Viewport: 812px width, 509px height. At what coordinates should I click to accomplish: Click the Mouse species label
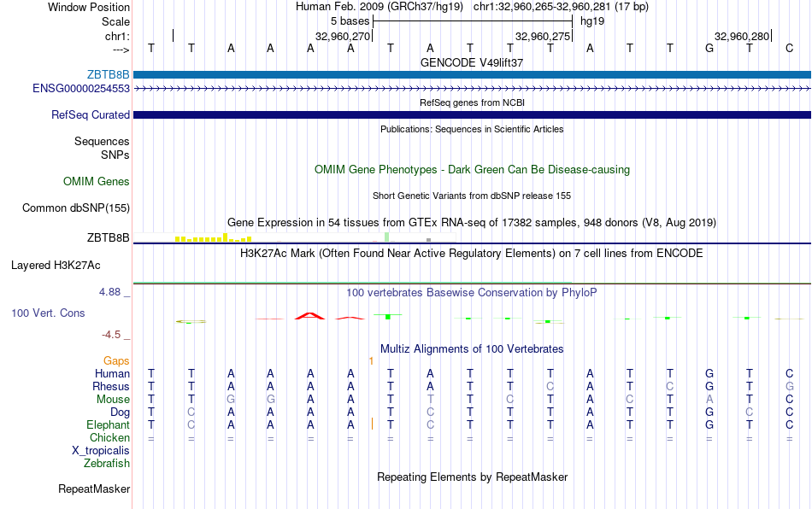click(x=113, y=400)
